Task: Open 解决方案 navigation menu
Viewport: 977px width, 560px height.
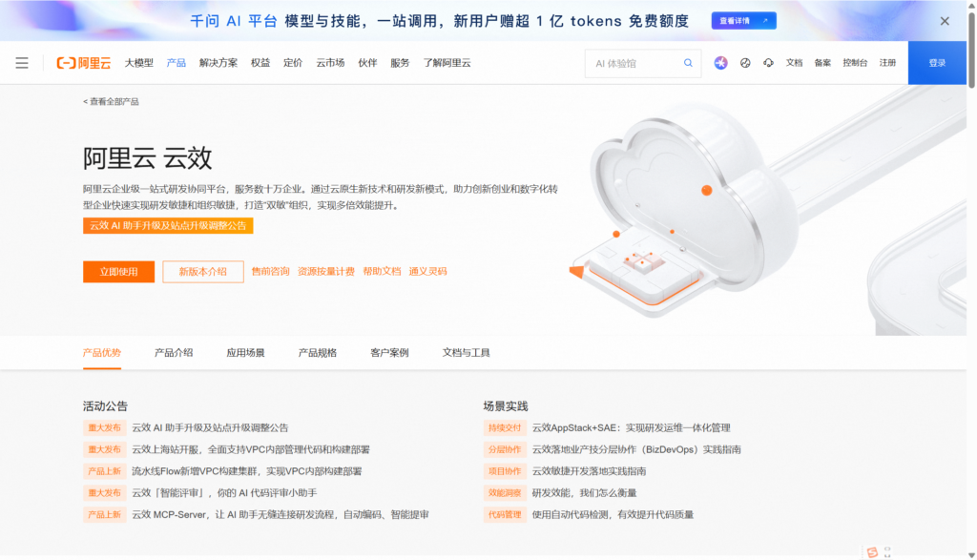Action: pyautogui.click(x=218, y=63)
